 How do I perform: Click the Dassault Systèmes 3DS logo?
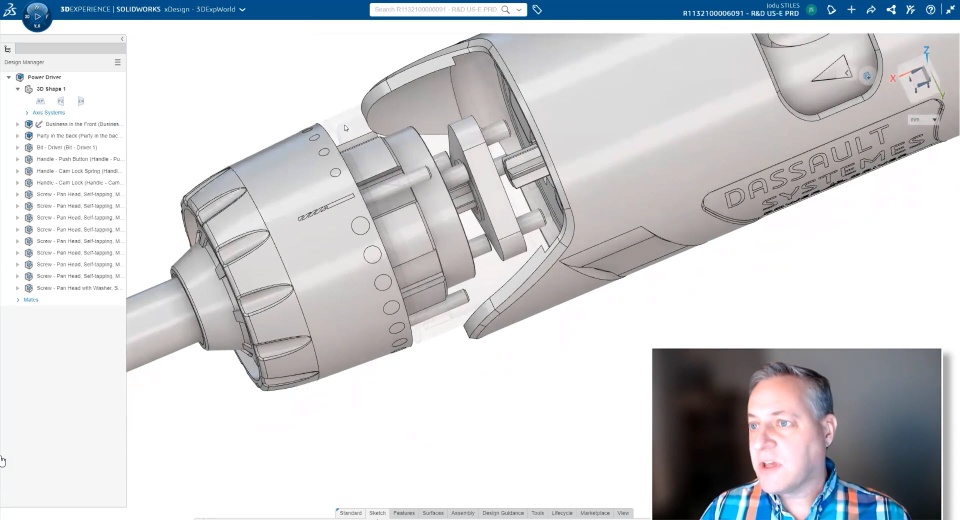[9, 10]
